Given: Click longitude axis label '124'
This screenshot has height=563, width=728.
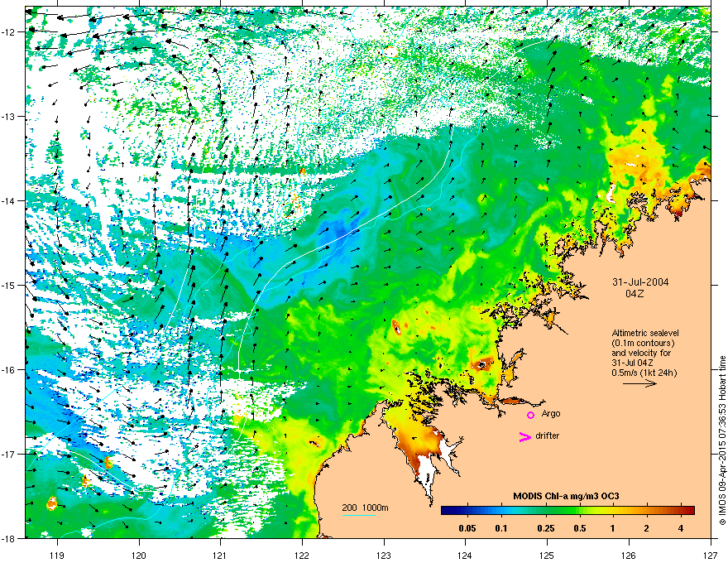Looking at the screenshot, I should 465,555.
